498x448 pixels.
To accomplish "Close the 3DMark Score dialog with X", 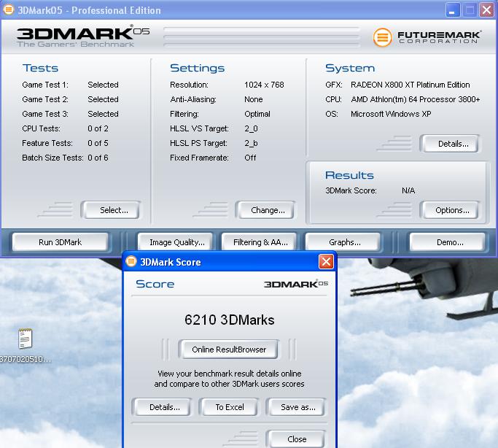I will 326,262.
